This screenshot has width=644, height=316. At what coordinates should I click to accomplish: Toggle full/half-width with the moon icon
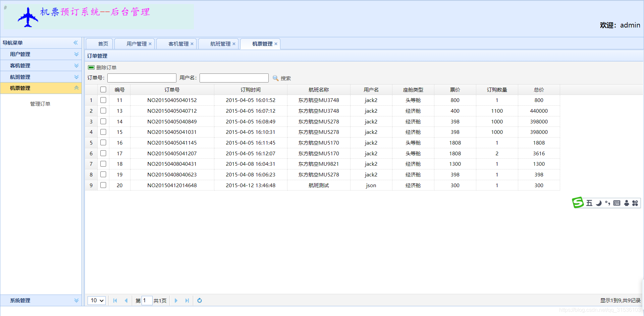coord(599,203)
